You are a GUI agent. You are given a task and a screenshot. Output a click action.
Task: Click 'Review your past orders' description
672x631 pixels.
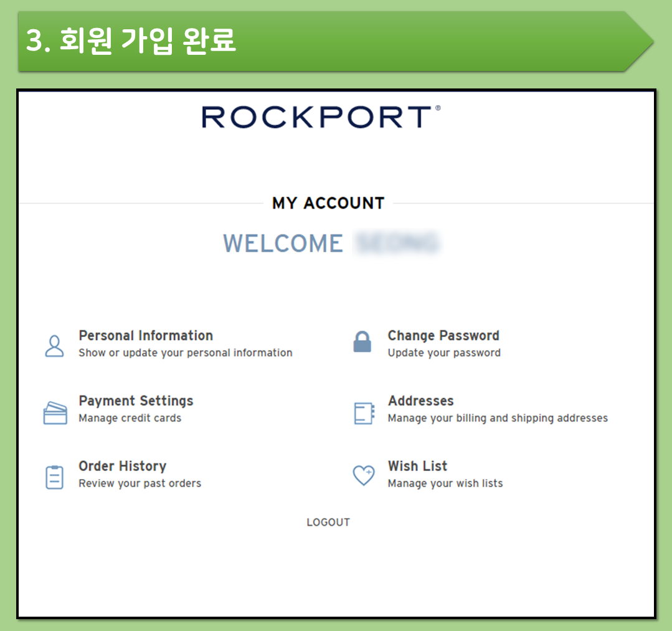pyautogui.click(x=140, y=483)
